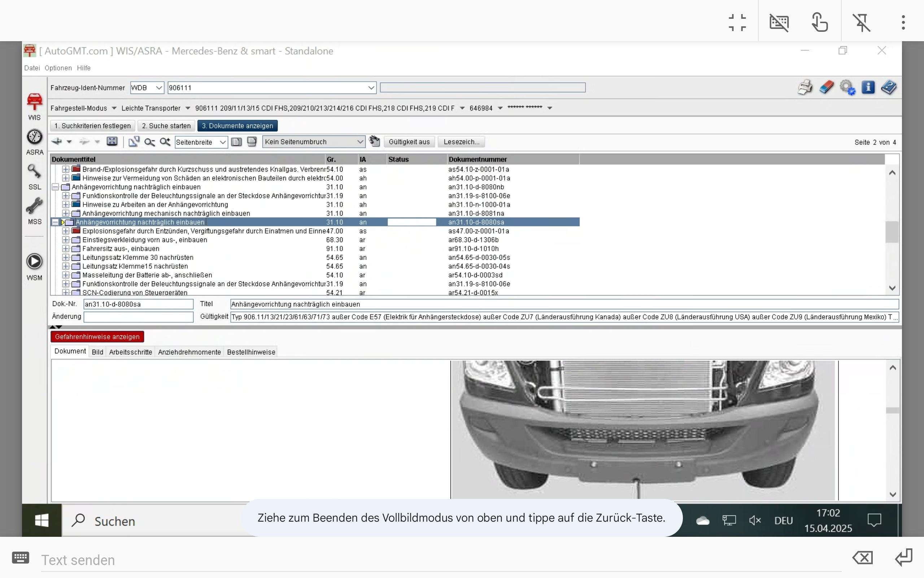Open the WSM play module
Screen dimensions: 924x578
click(34, 267)
